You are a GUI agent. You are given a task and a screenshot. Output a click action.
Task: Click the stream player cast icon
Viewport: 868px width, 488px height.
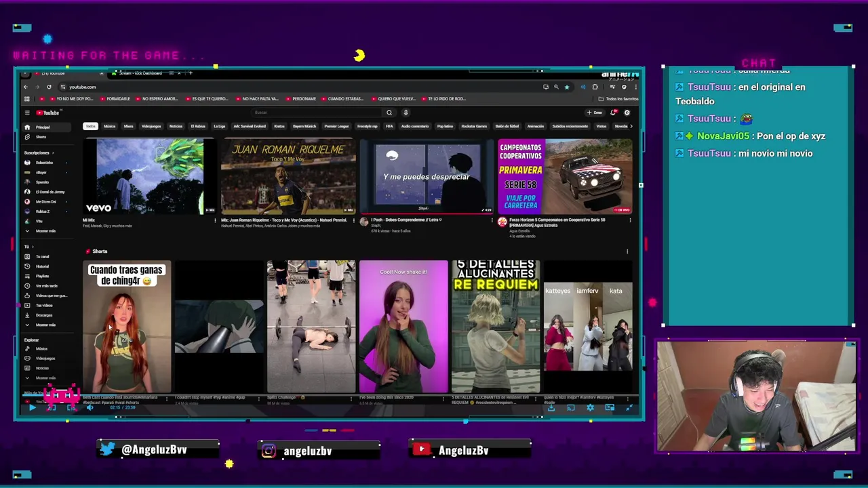[571, 407]
